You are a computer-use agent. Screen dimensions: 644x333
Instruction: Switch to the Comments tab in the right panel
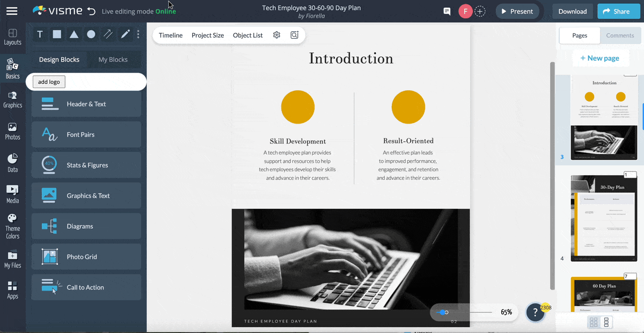[620, 35]
